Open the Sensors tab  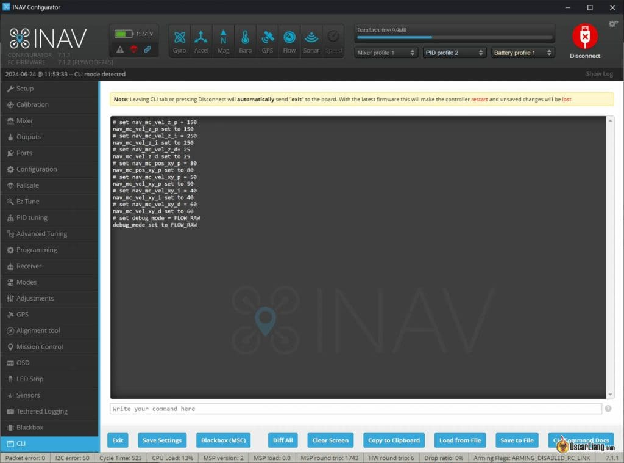[x=49, y=395]
